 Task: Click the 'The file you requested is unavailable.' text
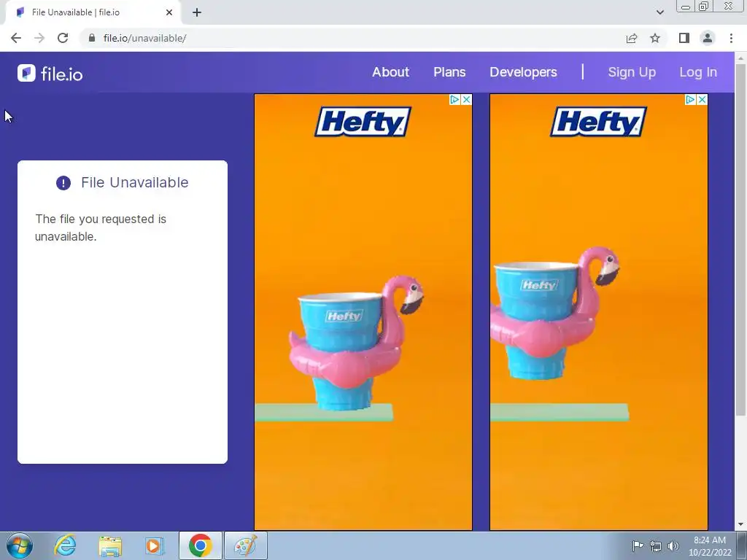(101, 227)
